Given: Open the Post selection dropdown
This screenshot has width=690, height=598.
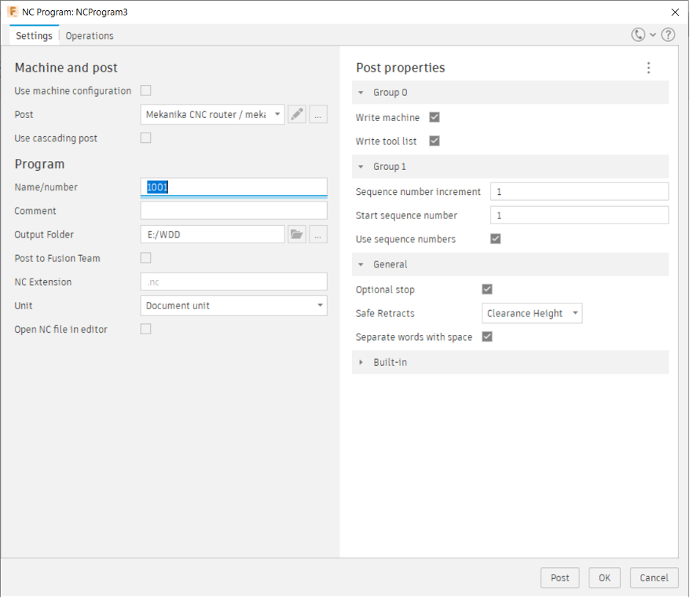Looking at the screenshot, I should coord(213,114).
